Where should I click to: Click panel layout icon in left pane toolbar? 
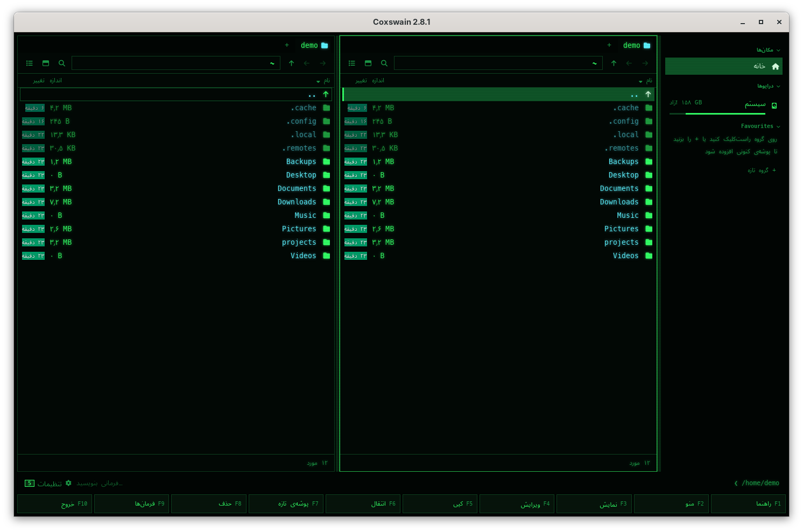(46, 63)
